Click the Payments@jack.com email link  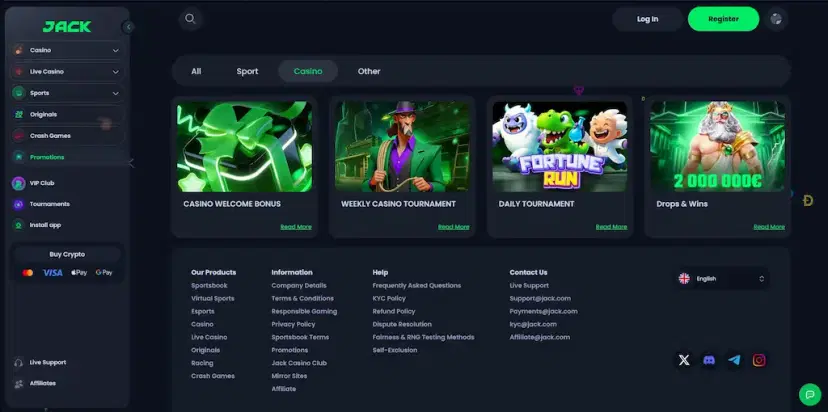point(543,312)
